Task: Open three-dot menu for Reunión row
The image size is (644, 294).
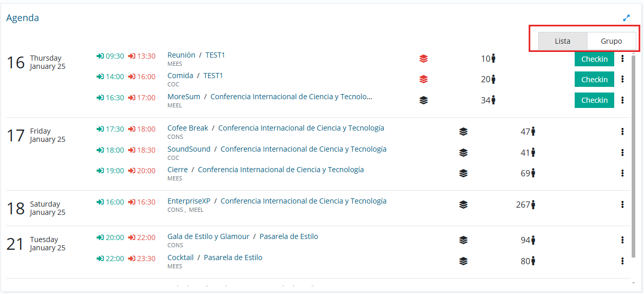Action: tap(622, 59)
